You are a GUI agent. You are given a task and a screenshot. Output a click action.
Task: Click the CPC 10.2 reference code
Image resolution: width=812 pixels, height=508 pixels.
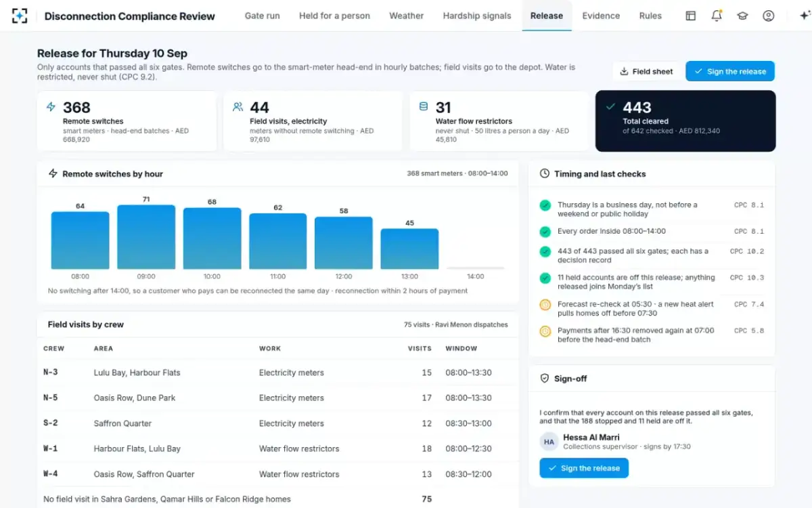pos(747,251)
